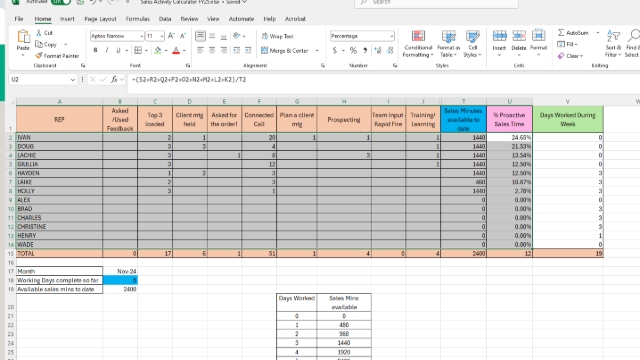Enable Wrap Text
The height and width of the screenshot is (360, 640).
click(x=277, y=36)
